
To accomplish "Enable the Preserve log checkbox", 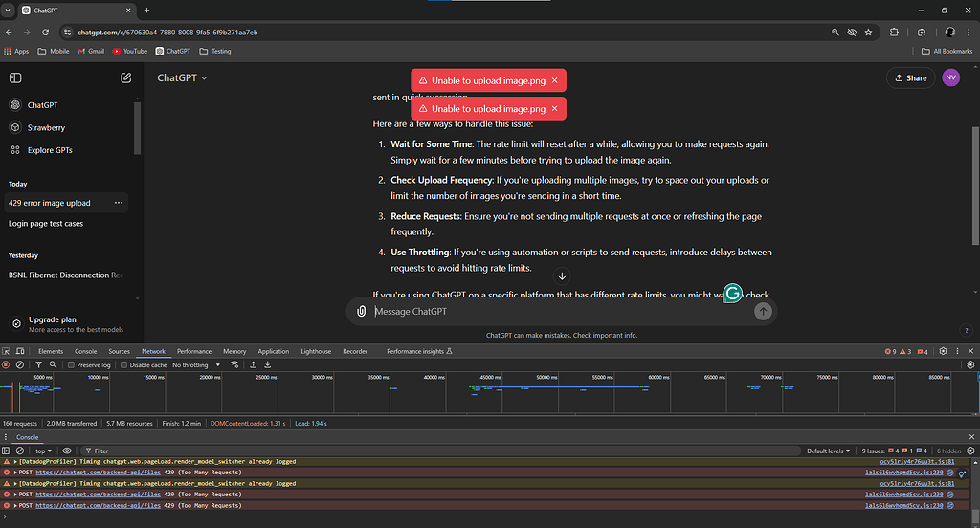I will coord(71,365).
